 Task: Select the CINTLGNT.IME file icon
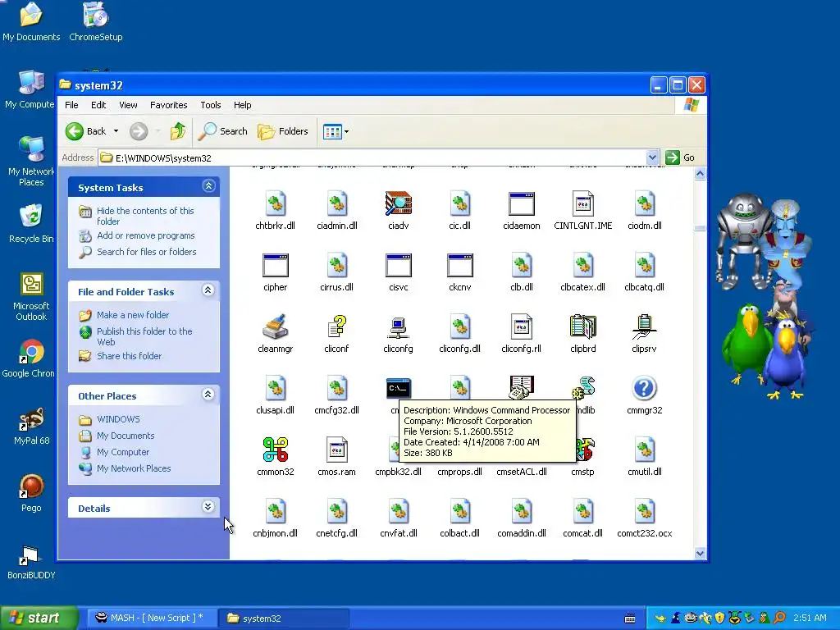(x=583, y=203)
